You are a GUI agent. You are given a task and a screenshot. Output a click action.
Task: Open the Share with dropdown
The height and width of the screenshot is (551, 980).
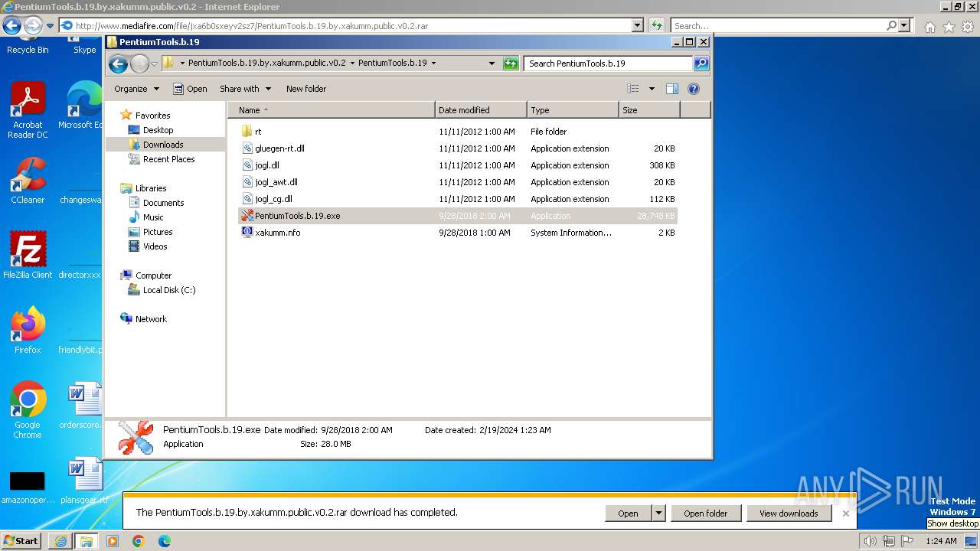coord(244,89)
